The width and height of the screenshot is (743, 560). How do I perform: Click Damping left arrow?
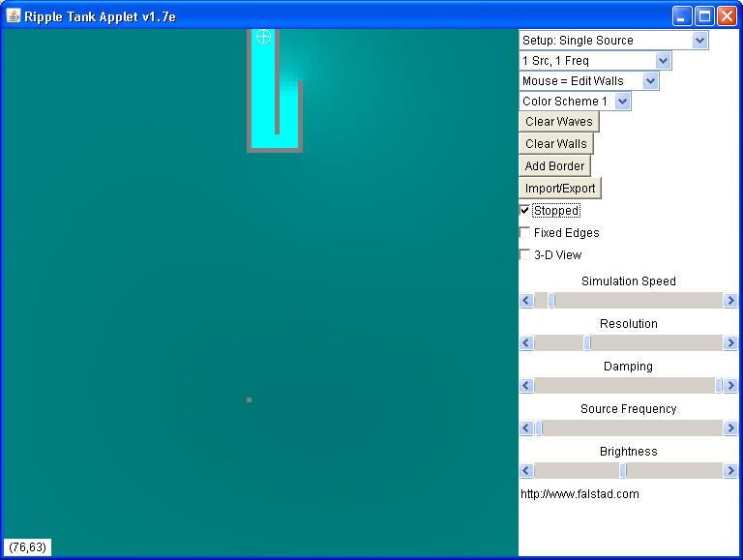(x=526, y=386)
